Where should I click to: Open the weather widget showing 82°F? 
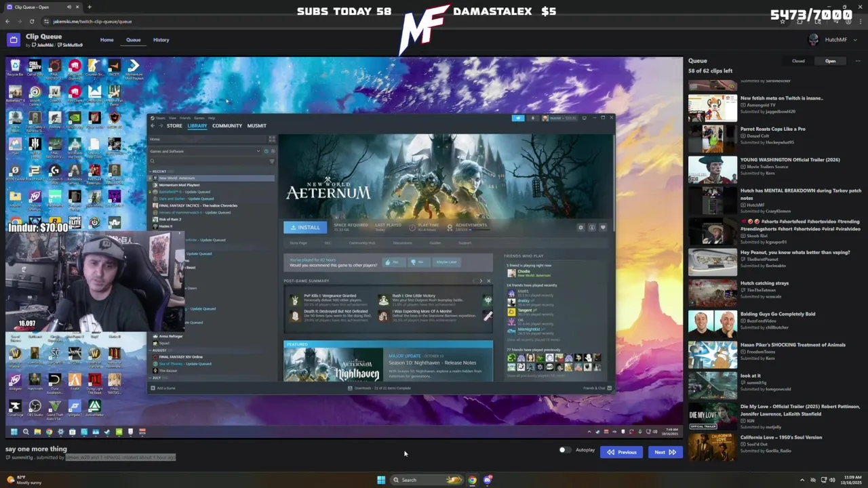point(23,480)
